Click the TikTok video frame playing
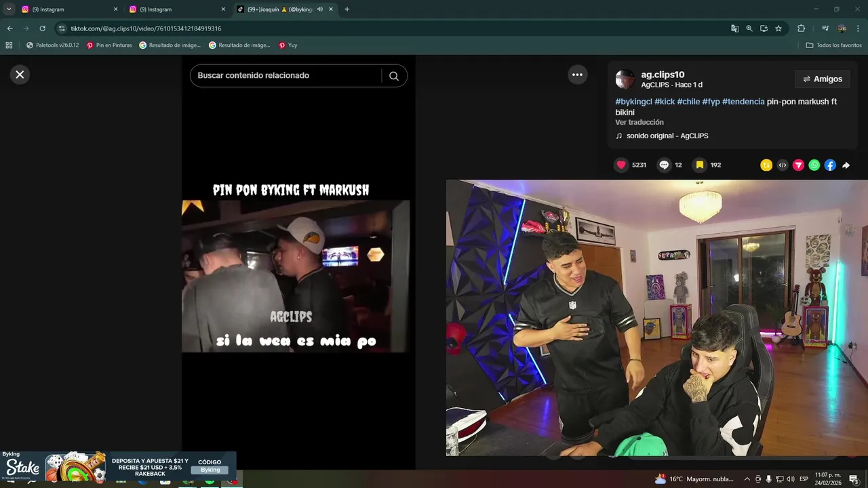 296,276
